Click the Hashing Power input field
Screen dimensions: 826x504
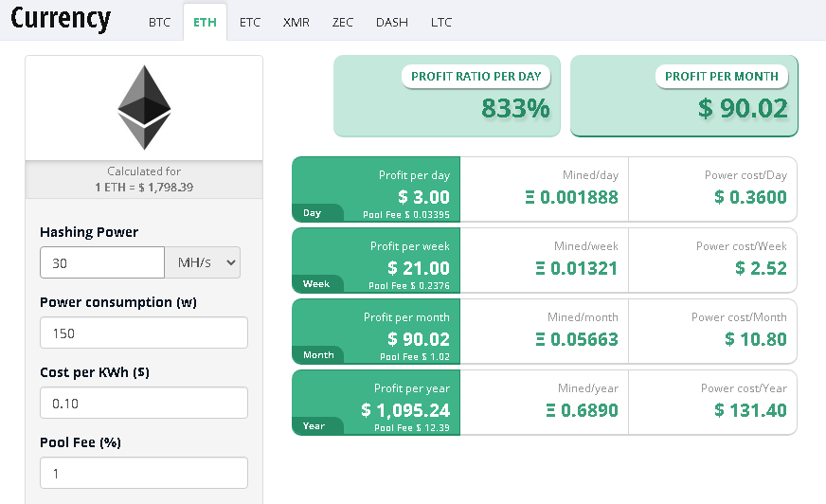click(102, 262)
